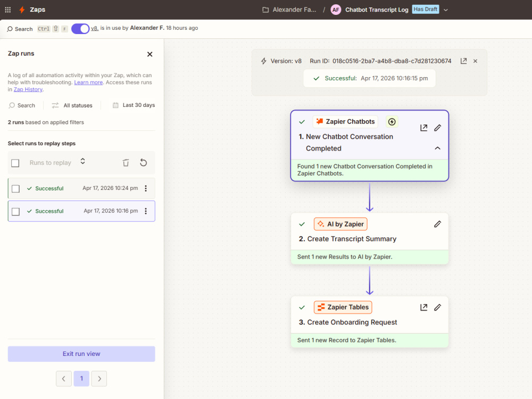The width and height of the screenshot is (532, 399).
Task: Click Sent 1 new Results message
Action: pos(345,257)
